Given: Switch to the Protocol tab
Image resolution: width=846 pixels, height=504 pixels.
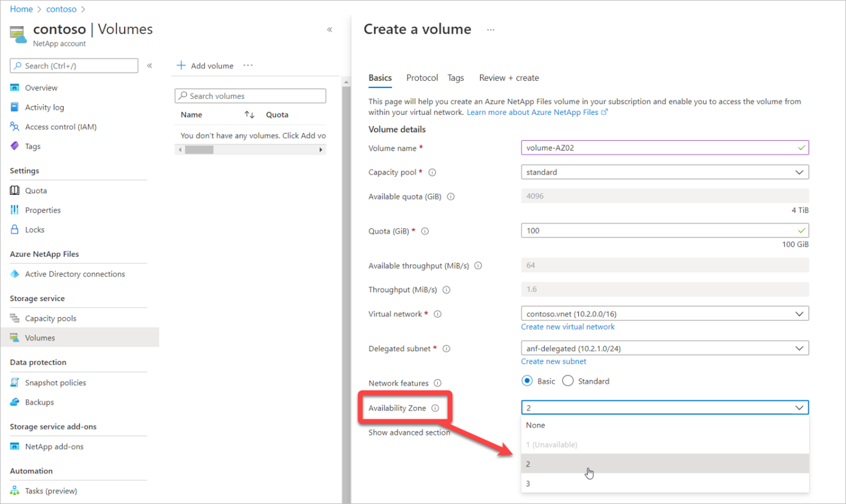Looking at the screenshot, I should pos(422,78).
